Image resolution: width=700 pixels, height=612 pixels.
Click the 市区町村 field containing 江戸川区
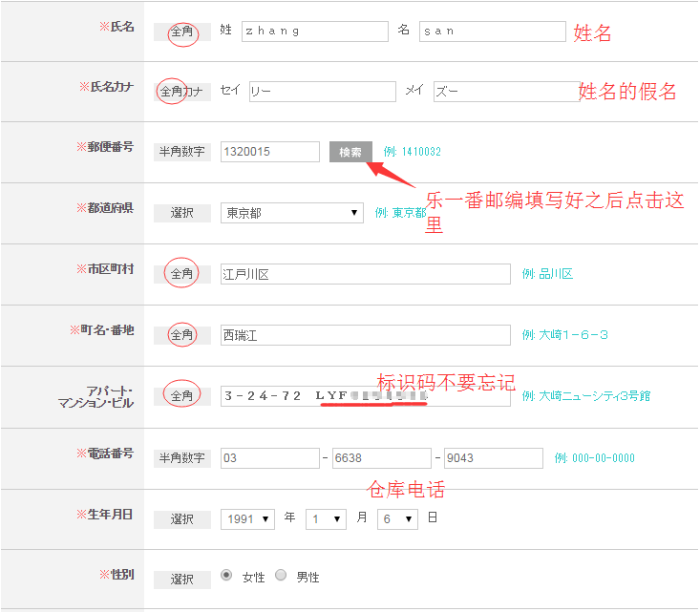365,274
